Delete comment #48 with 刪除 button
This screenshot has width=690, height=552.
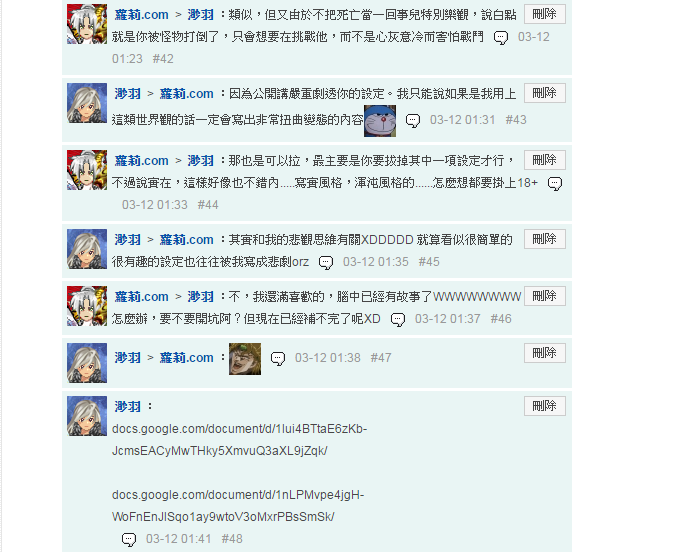[x=545, y=406]
